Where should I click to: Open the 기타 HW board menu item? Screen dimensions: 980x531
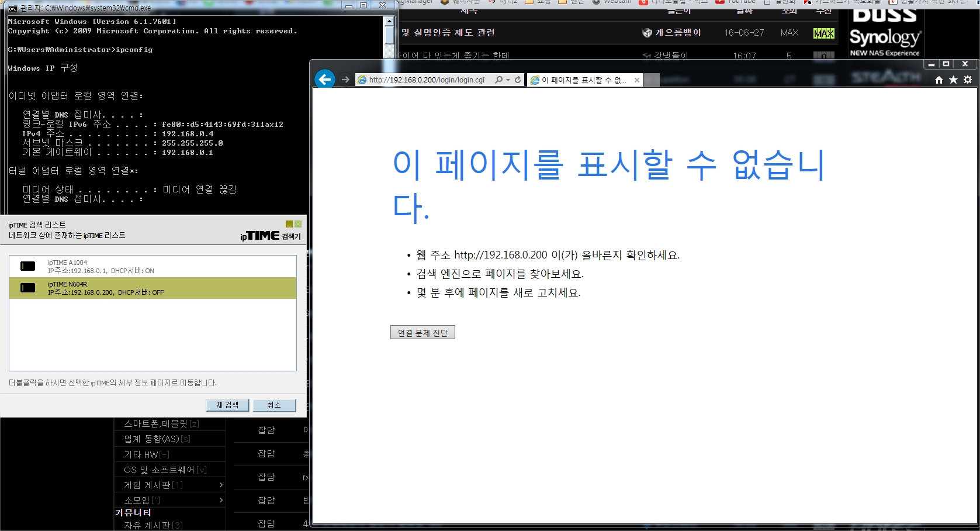(147, 454)
